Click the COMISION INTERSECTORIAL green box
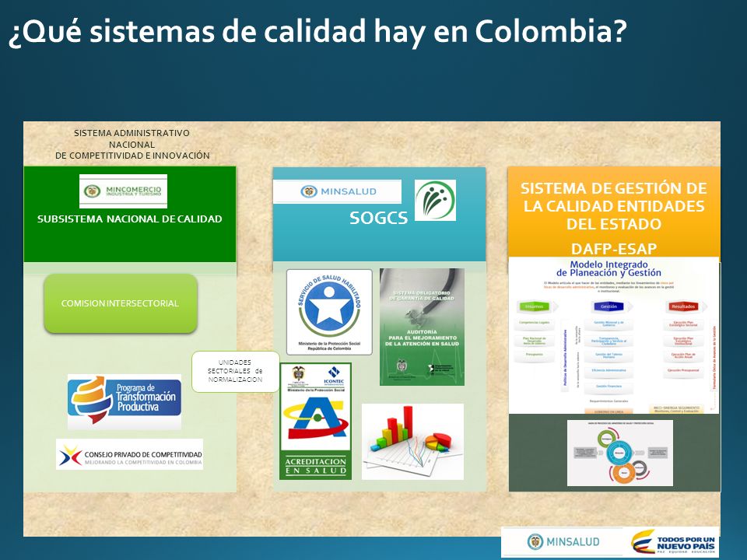The image size is (747, 560). pos(121,303)
